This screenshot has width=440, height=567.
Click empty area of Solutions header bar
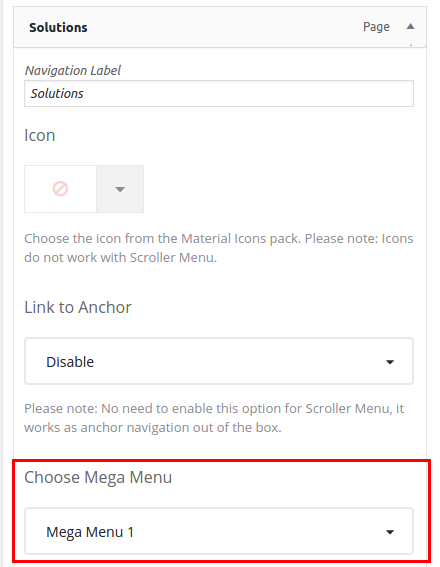tap(224, 27)
